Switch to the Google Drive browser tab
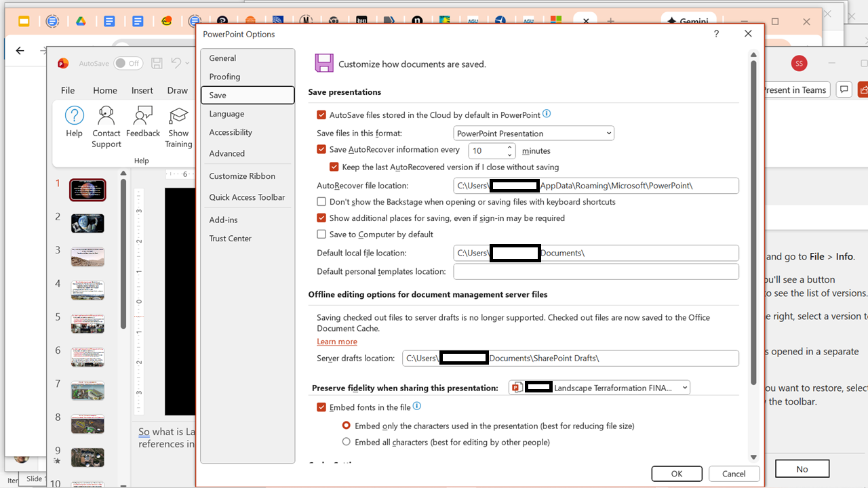The width and height of the screenshot is (868, 488). 80,21
